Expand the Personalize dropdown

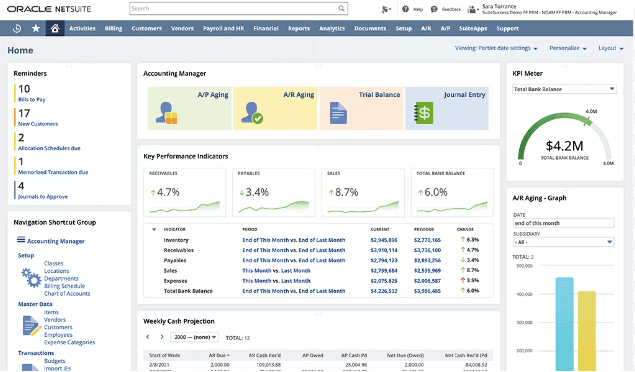[x=568, y=48]
